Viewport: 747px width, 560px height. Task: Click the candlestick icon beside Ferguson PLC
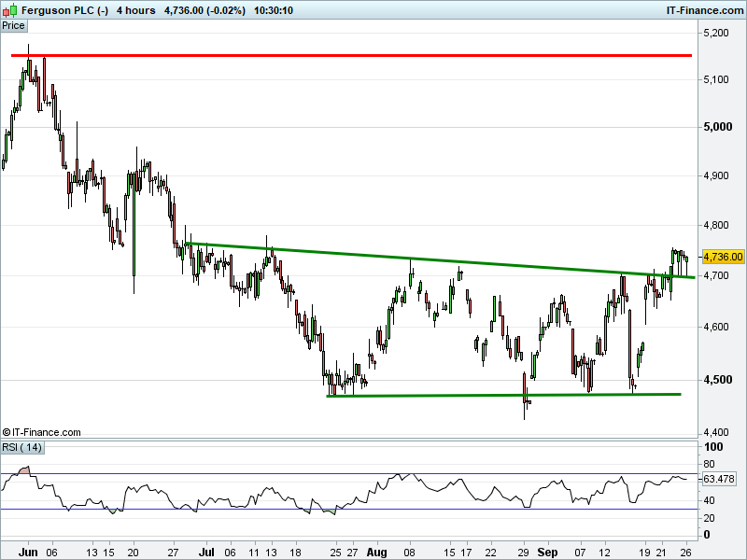10,10
